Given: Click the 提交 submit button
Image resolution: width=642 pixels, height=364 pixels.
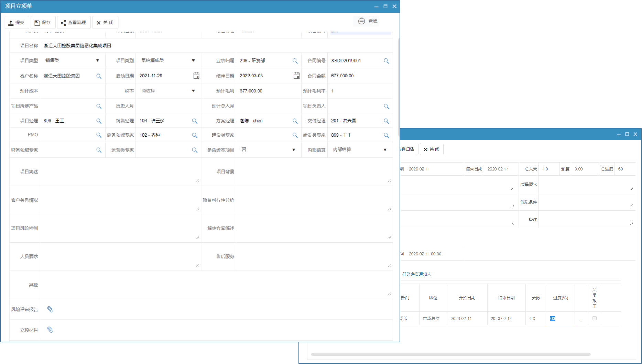Looking at the screenshot, I should click(17, 22).
